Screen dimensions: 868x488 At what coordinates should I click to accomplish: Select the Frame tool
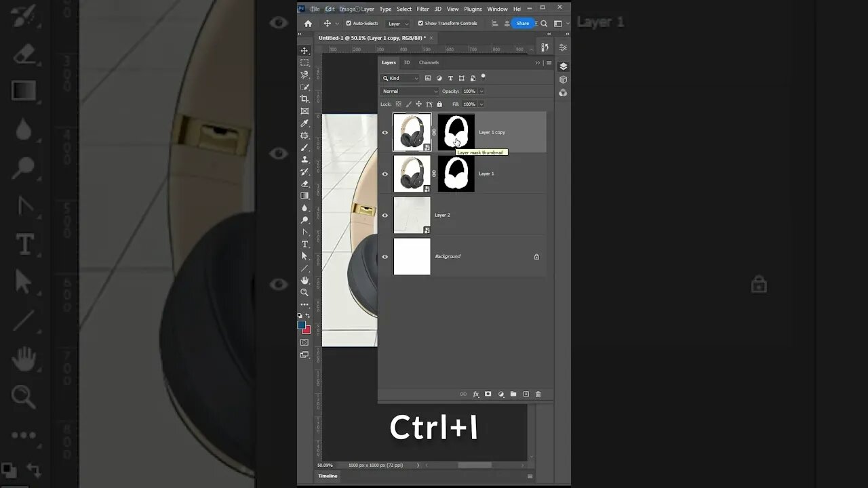click(304, 111)
